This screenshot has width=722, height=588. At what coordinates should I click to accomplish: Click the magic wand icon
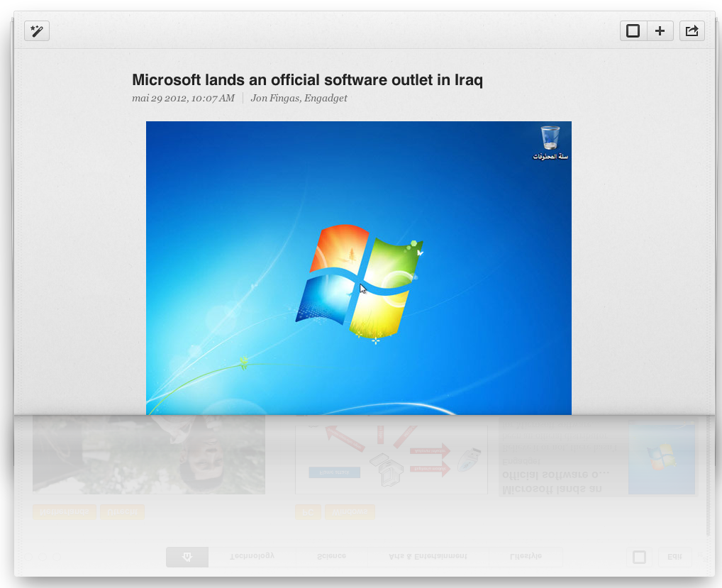(x=37, y=31)
